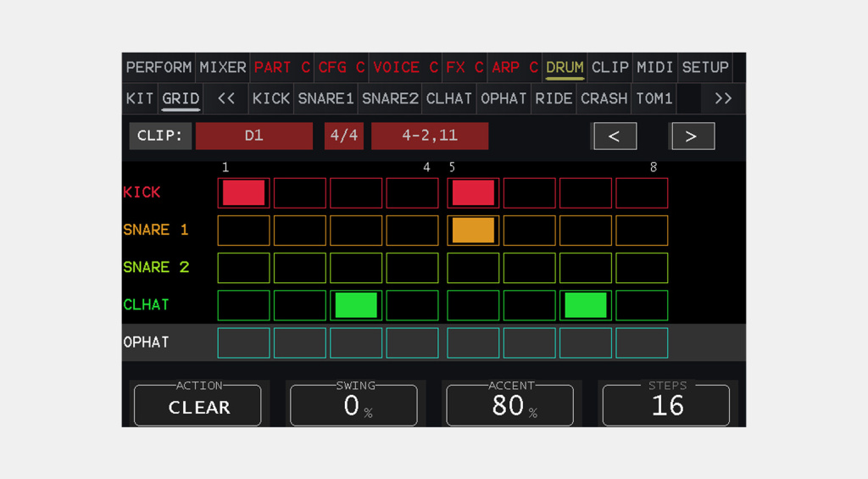Image resolution: width=868 pixels, height=479 pixels.
Task: Switch to the MIXER tab
Action: click(x=223, y=68)
